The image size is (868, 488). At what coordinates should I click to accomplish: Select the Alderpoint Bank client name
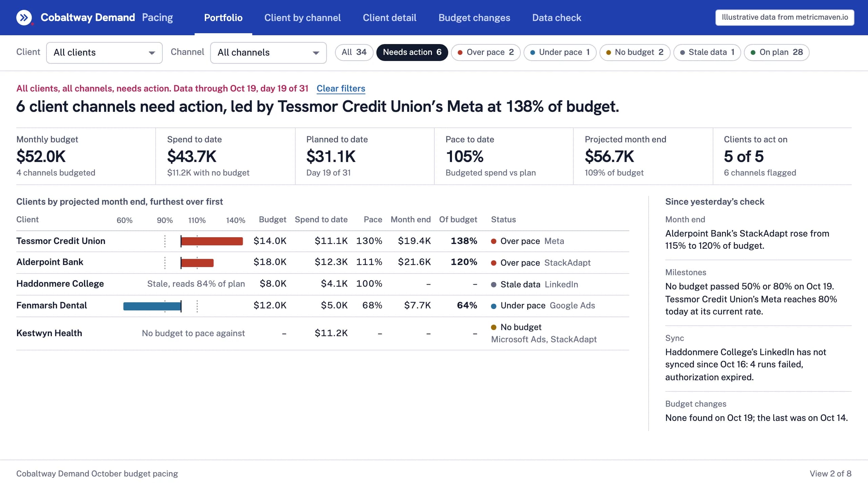point(50,262)
